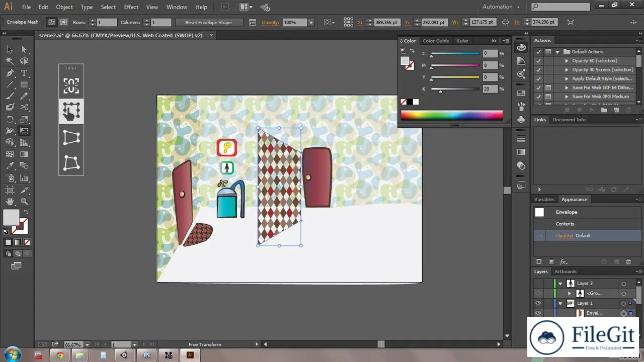
Task: Expand the Opacity 60 (selection) action
Action: pyautogui.click(x=567, y=61)
